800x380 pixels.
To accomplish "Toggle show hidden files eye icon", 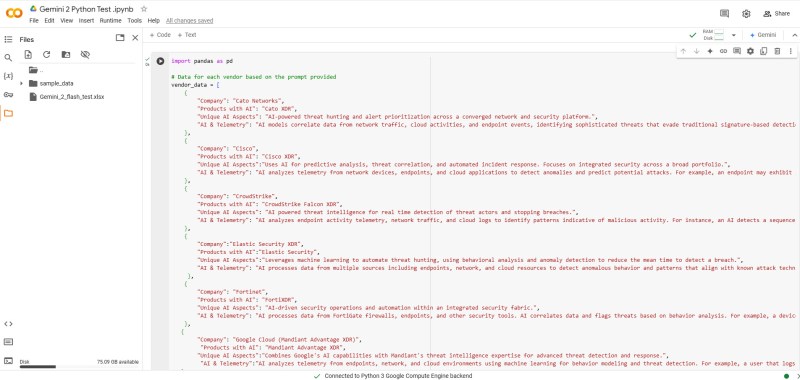I will pyautogui.click(x=85, y=55).
